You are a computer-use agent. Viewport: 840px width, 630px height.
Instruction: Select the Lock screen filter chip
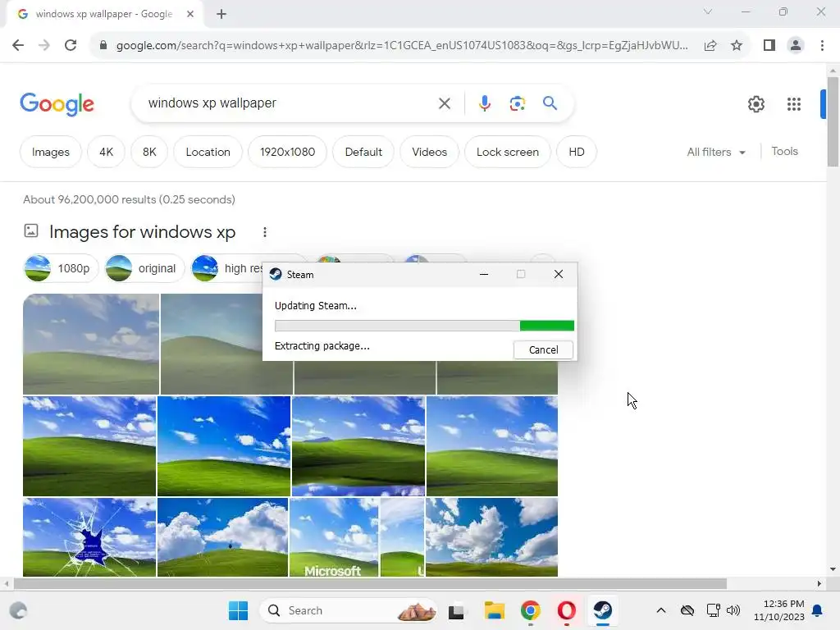coord(507,152)
